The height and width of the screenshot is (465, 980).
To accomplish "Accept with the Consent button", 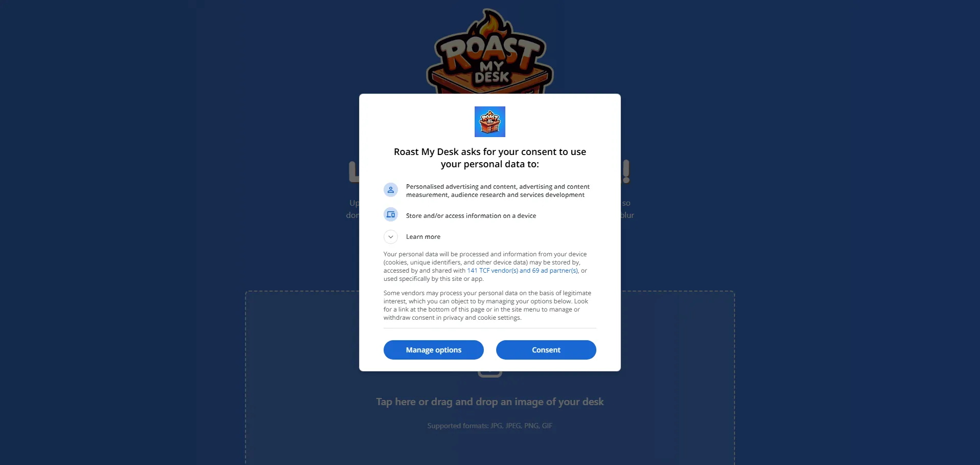I will tap(546, 350).
